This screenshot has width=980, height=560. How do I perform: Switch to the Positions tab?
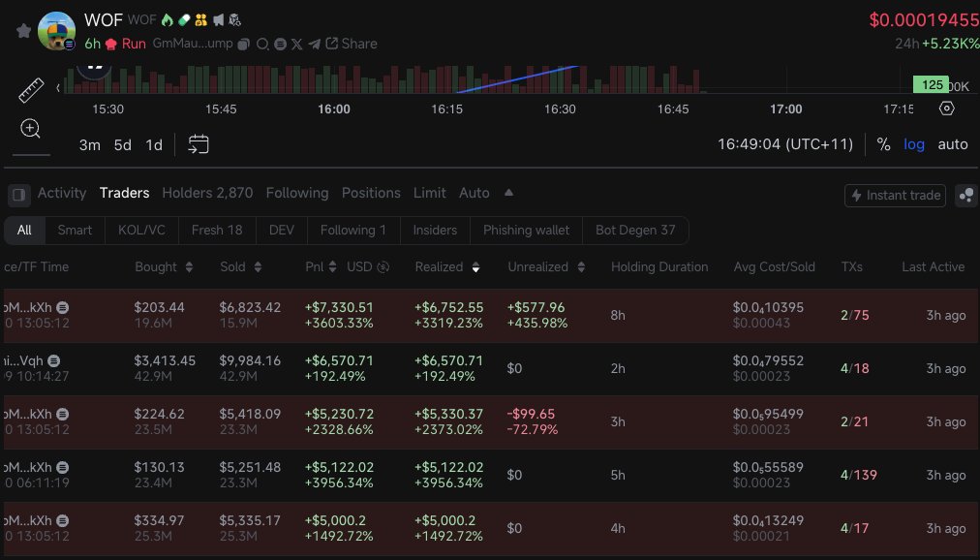click(x=371, y=193)
